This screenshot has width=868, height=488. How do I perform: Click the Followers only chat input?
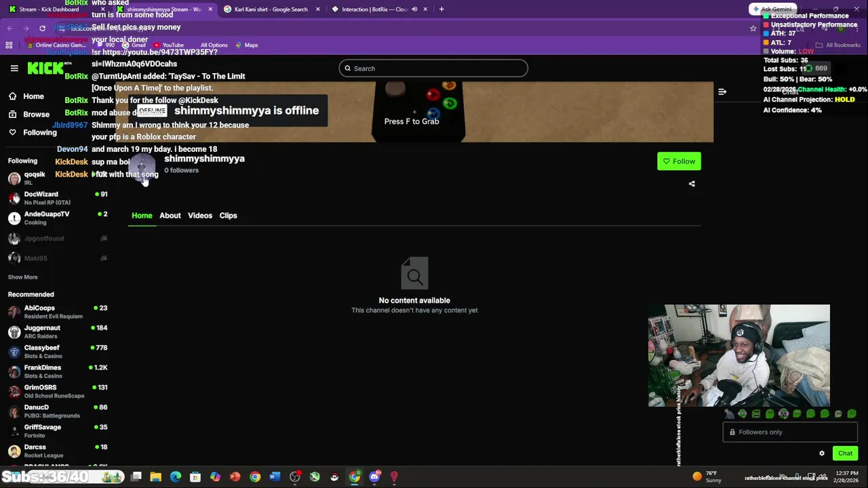click(x=790, y=432)
